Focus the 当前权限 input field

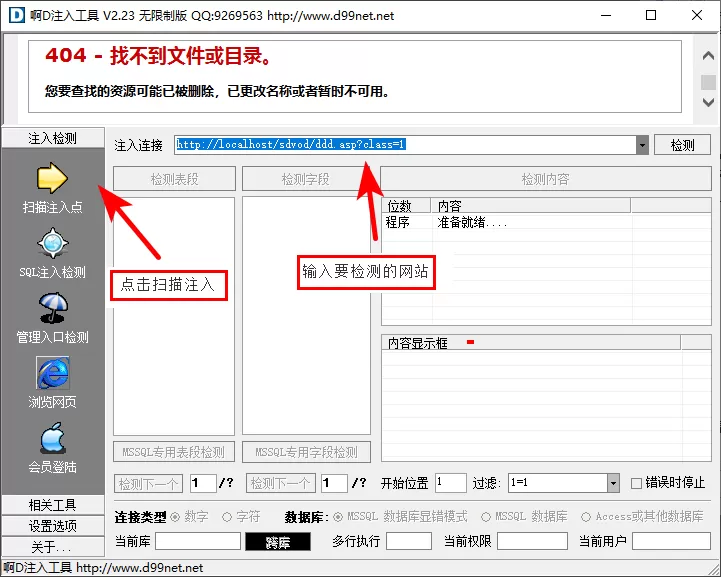532,541
